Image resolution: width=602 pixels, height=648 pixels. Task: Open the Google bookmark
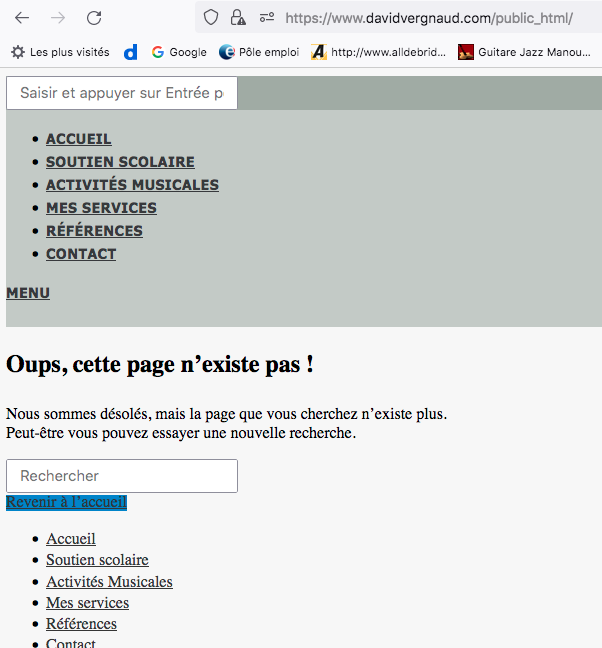point(179,52)
